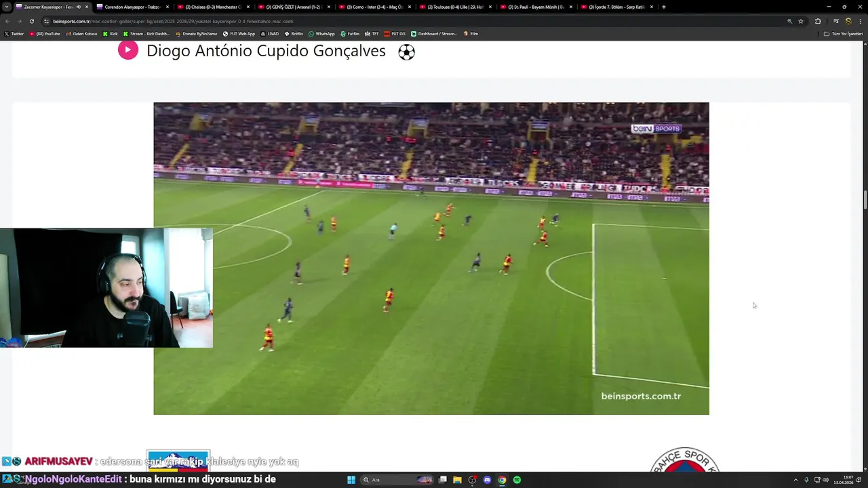The height and width of the screenshot is (488, 868).
Task: Open Discord from taskbar
Action: (x=487, y=480)
